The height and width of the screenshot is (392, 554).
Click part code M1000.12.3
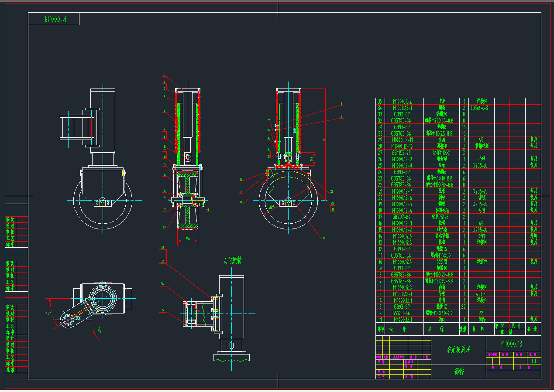pos(403,287)
